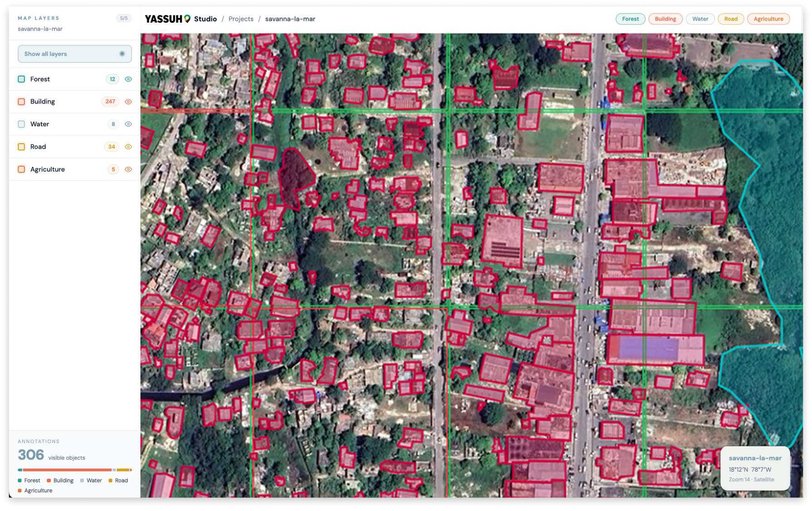Open Projects breadcrumb link

pyautogui.click(x=241, y=19)
